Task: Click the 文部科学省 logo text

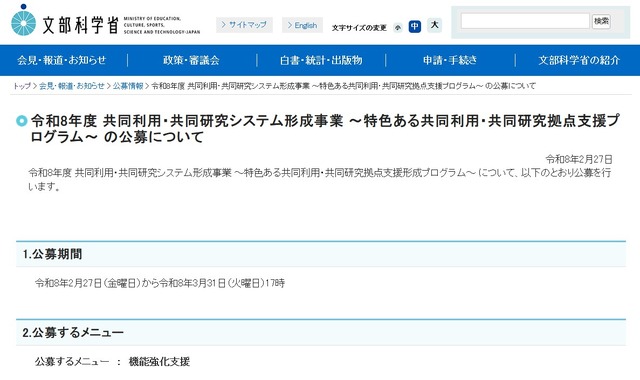Action: tap(80, 25)
